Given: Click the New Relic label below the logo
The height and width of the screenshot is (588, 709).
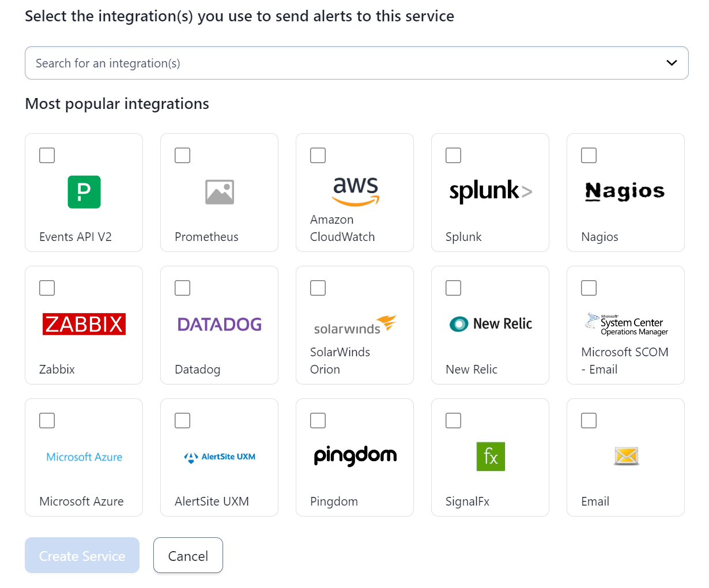Looking at the screenshot, I should 472,370.
